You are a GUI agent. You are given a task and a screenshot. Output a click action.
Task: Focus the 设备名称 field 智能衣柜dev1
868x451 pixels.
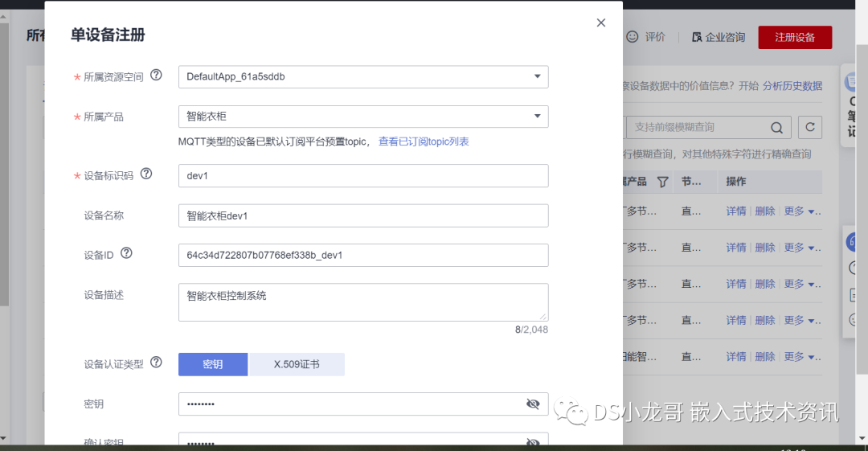click(363, 215)
